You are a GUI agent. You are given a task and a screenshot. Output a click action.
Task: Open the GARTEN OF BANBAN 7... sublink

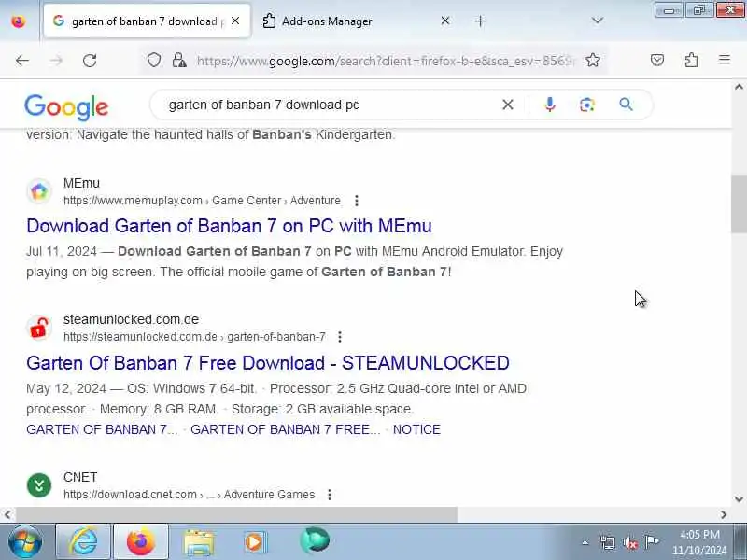click(102, 429)
